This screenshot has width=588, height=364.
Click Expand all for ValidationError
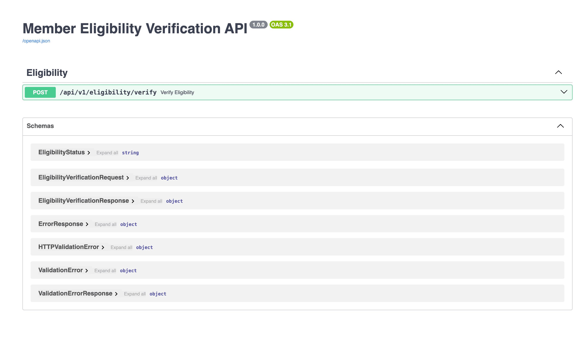coord(105,271)
